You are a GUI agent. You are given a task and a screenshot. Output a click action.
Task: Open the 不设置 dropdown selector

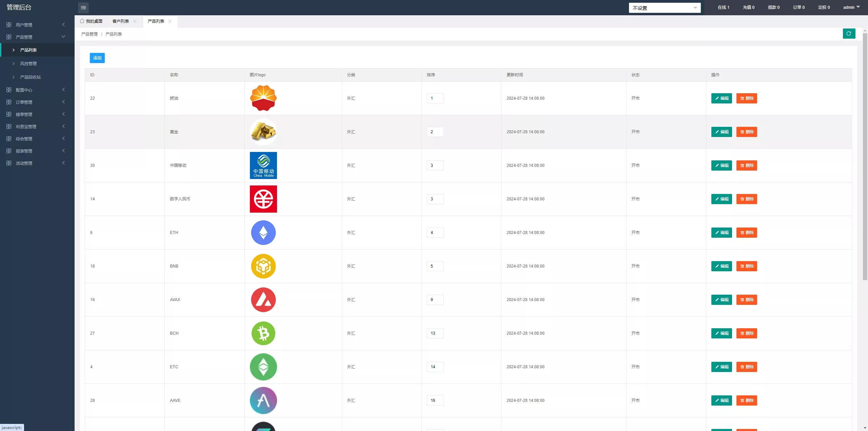coord(664,8)
